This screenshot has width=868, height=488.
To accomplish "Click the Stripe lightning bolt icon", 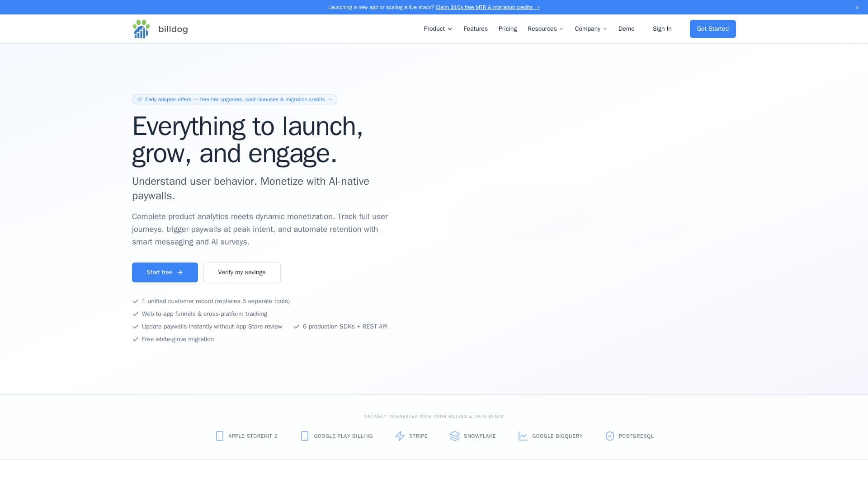I will click(x=400, y=436).
